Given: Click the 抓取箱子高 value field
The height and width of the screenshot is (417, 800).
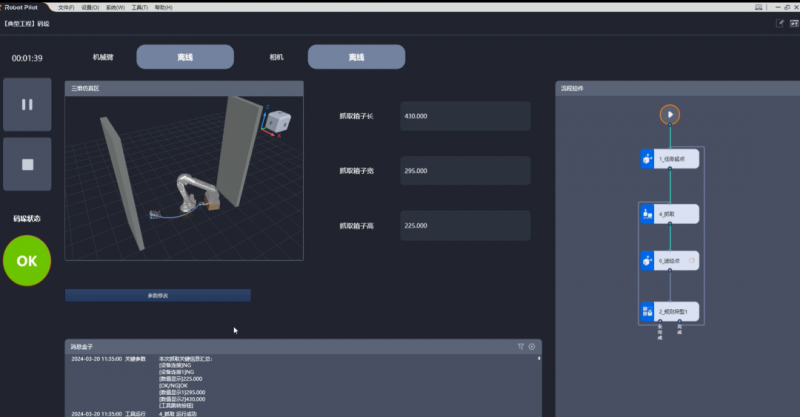Looking at the screenshot, I should [464, 226].
